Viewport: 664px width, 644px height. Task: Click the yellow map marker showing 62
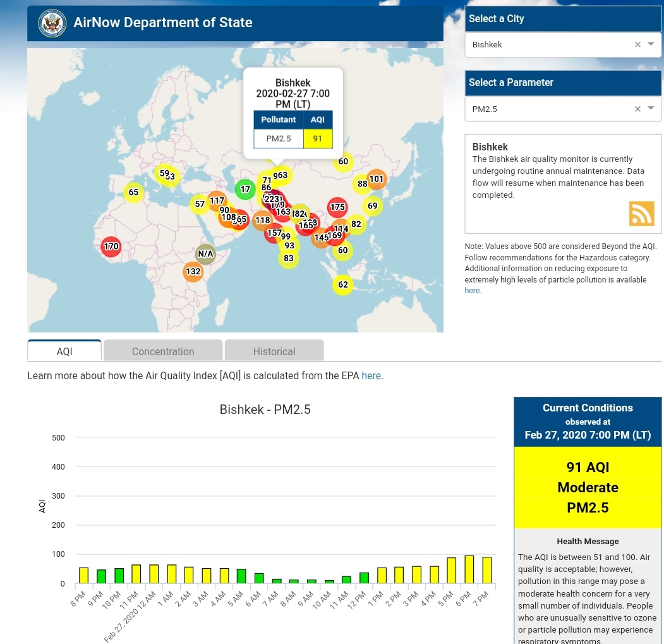coord(342,285)
